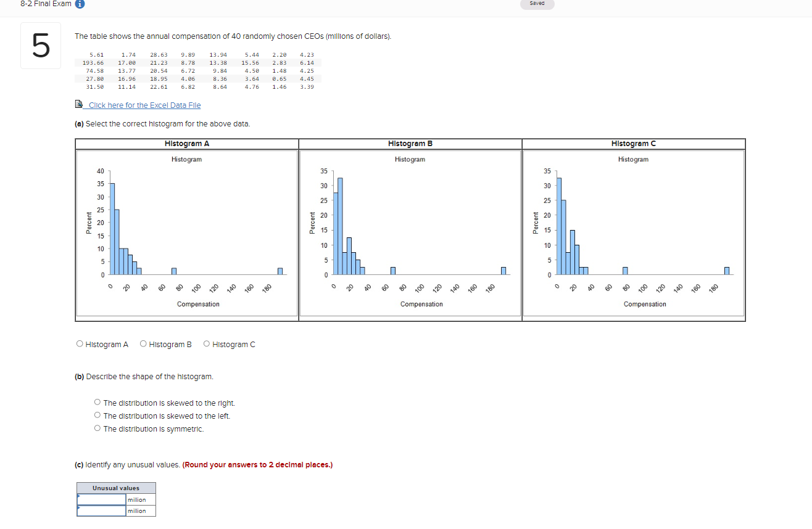Choose 'skewed to the left' option

(97, 416)
